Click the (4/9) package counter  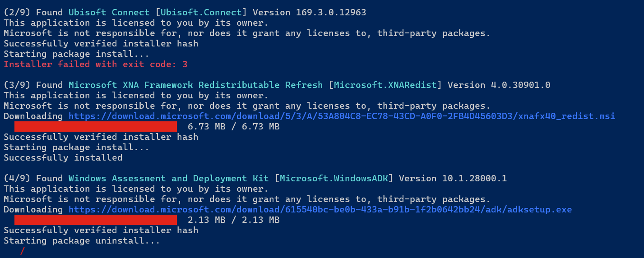17,179
